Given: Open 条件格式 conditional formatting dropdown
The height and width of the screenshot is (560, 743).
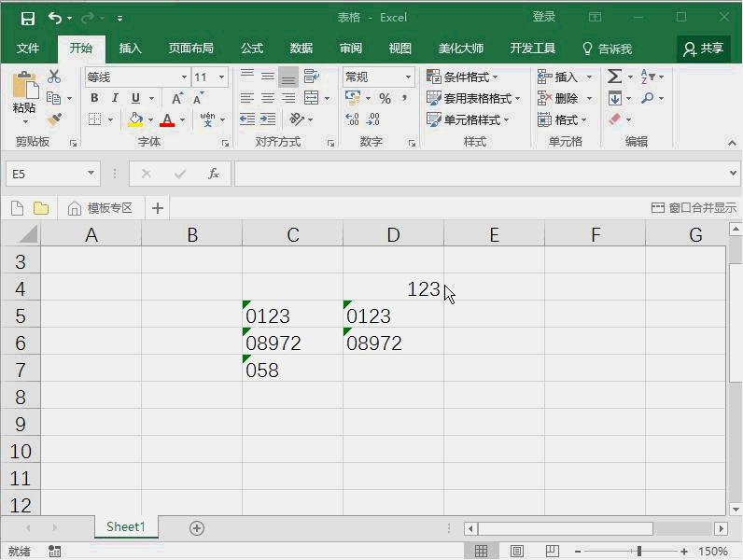Looking at the screenshot, I should click(462, 77).
